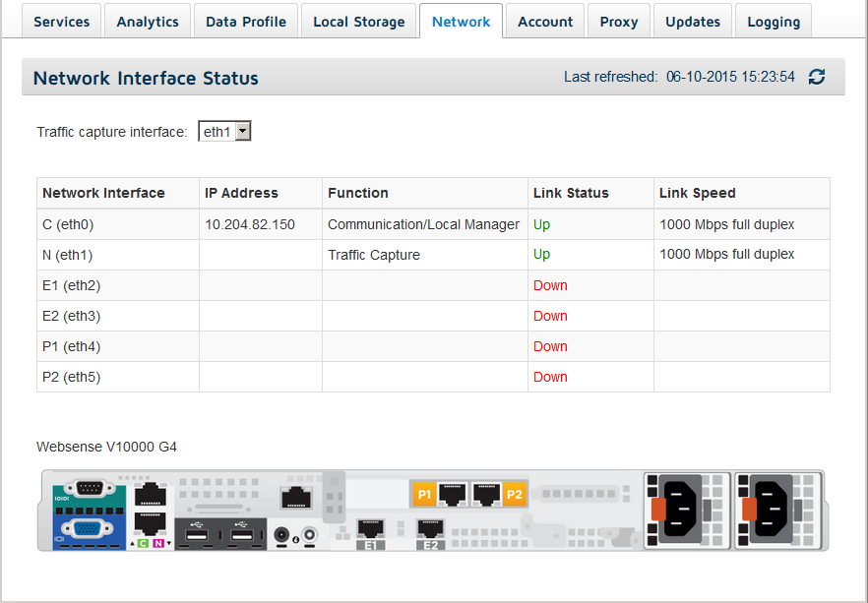This screenshot has height=603, width=868.
Task: Click the green C port label
Action: coord(143,543)
